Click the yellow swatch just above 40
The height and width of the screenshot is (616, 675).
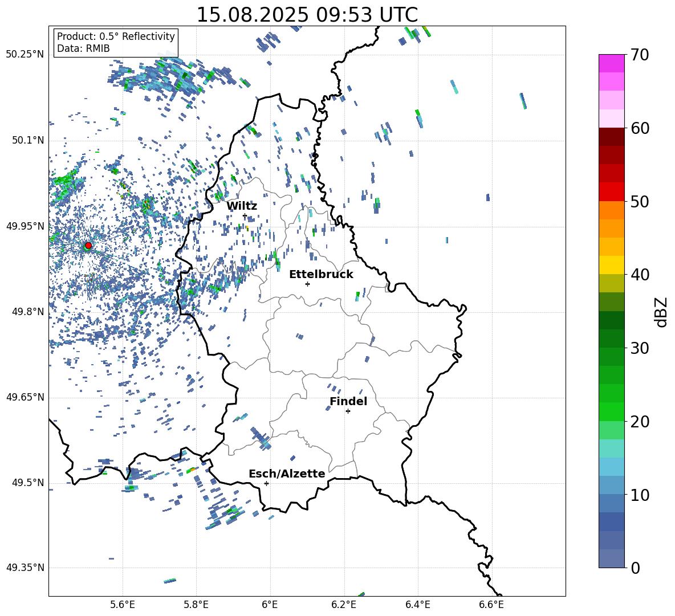pos(611,265)
